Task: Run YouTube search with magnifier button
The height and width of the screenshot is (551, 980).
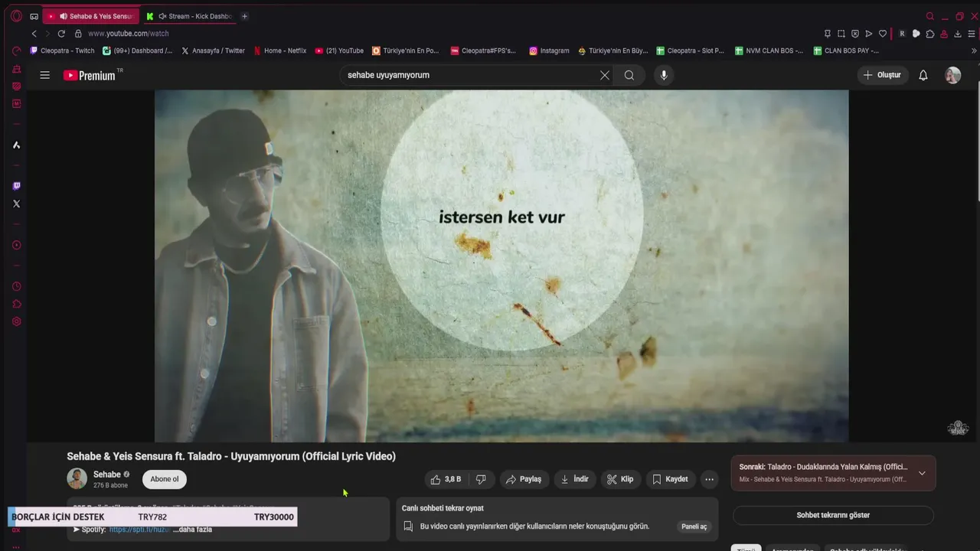Action: [x=629, y=75]
